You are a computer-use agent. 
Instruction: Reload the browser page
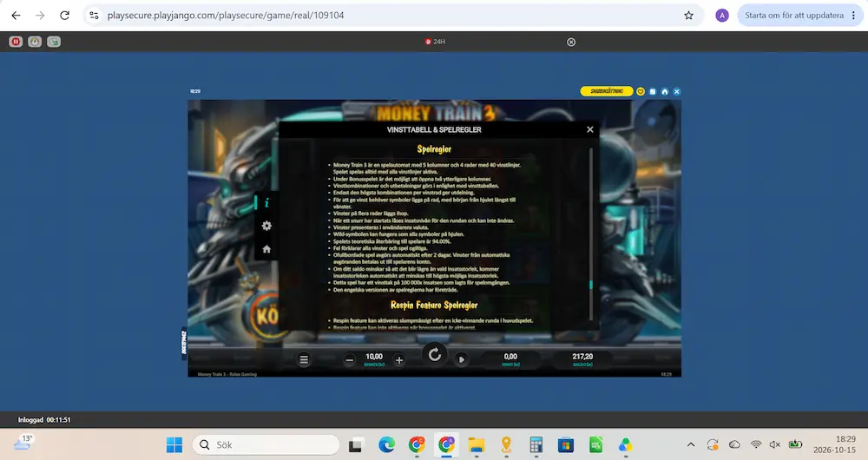[x=65, y=16]
